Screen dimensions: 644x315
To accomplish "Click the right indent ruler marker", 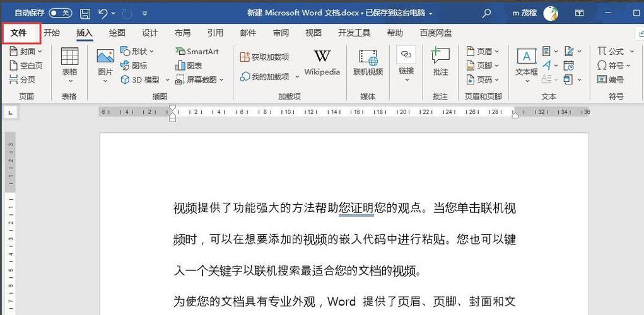I will (515, 116).
